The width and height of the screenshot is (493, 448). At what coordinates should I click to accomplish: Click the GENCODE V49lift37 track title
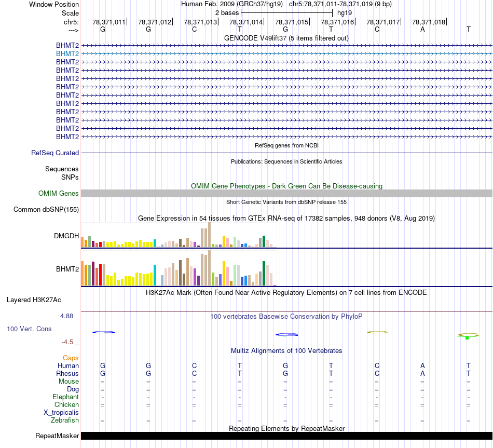pos(286,38)
